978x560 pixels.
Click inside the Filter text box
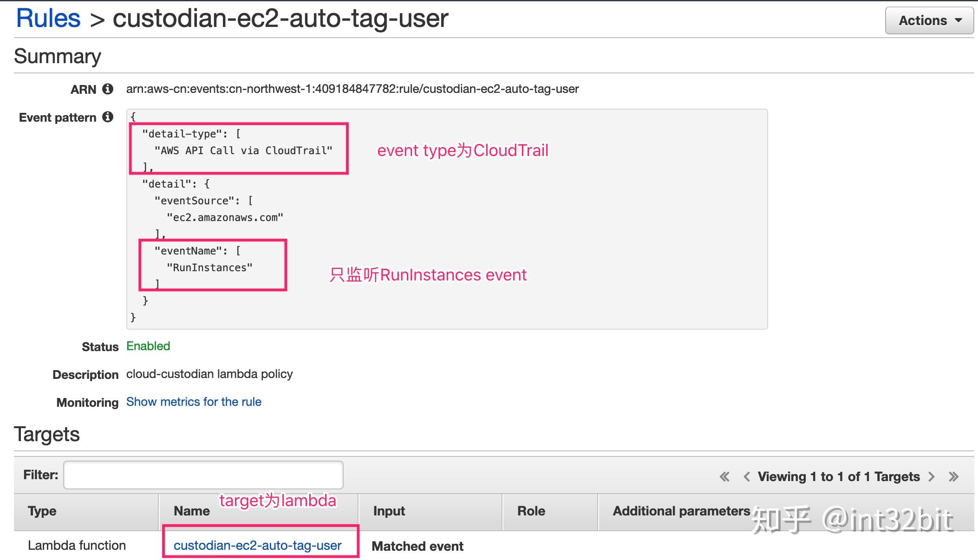click(x=203, y=475)
